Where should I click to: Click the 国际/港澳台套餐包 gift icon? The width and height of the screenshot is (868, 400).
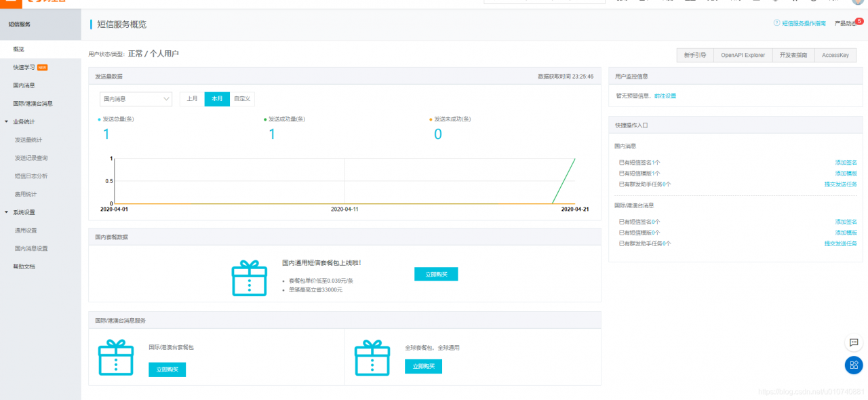(x=116, y=358)
